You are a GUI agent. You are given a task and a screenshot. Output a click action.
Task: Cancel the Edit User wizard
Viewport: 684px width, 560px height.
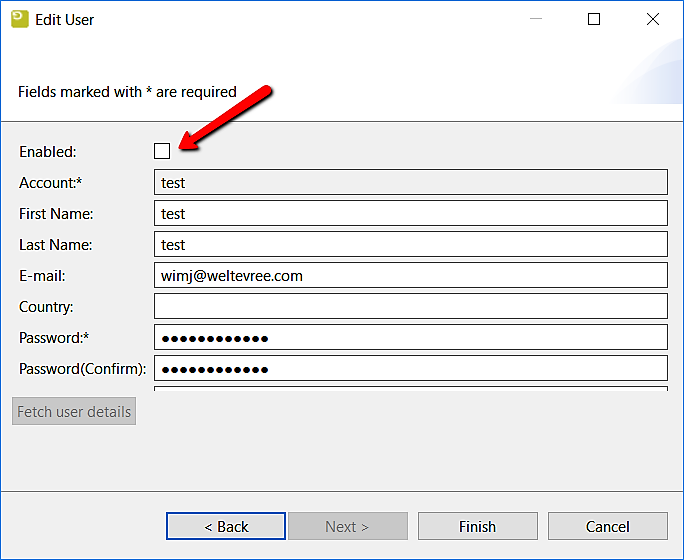(607, 526)
